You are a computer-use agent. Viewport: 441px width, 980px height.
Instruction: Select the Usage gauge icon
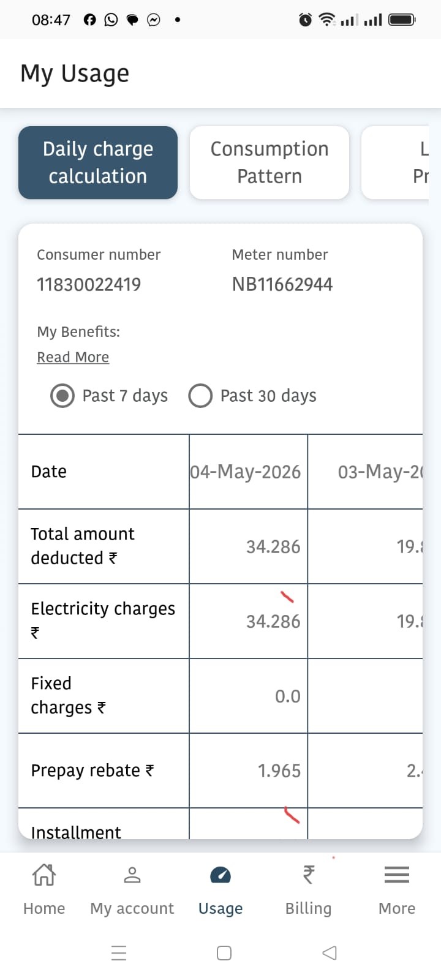click(221, 875)
